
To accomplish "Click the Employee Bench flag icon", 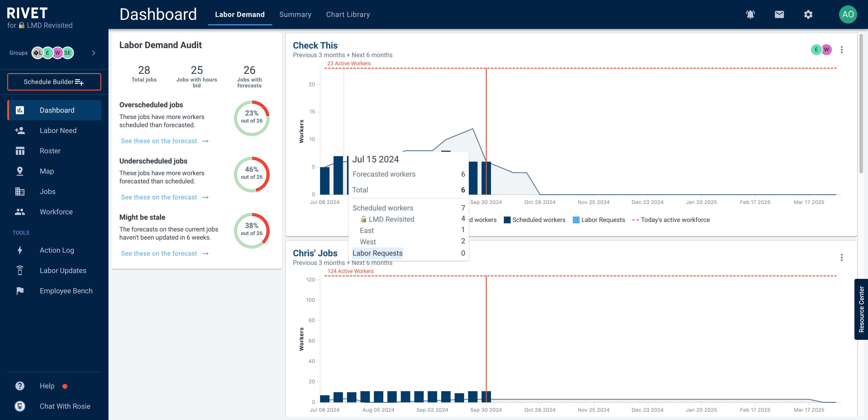I will click(x=20, y=291).
